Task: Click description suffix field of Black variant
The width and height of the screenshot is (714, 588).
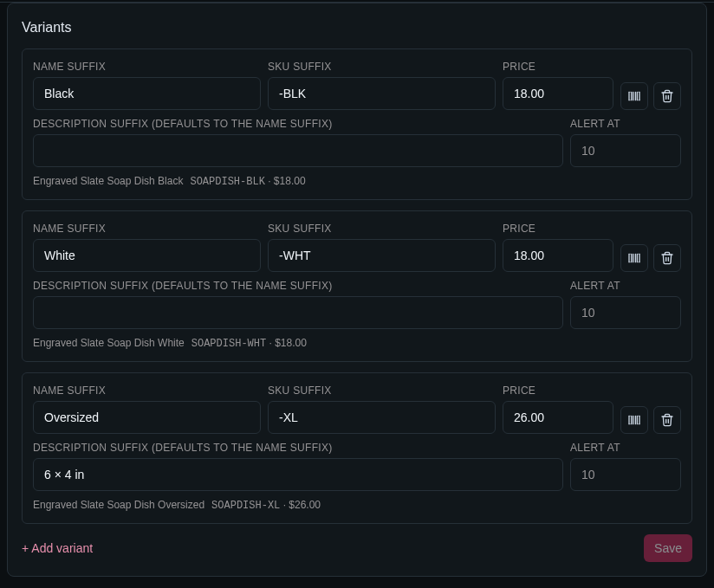Action: (x=298, y=151)
